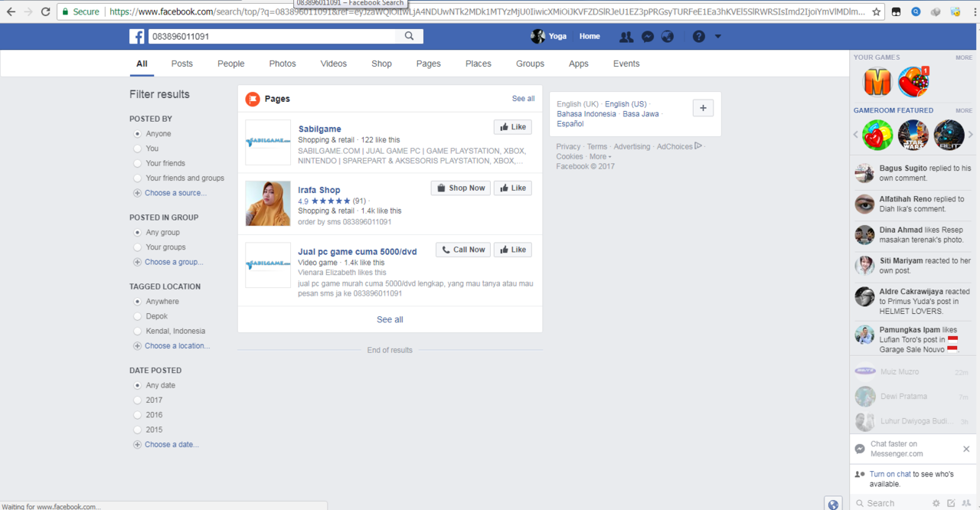The height and width of the screenshot is (510, 980).
Task: Click the browser address bar URL
Action: 486,11
